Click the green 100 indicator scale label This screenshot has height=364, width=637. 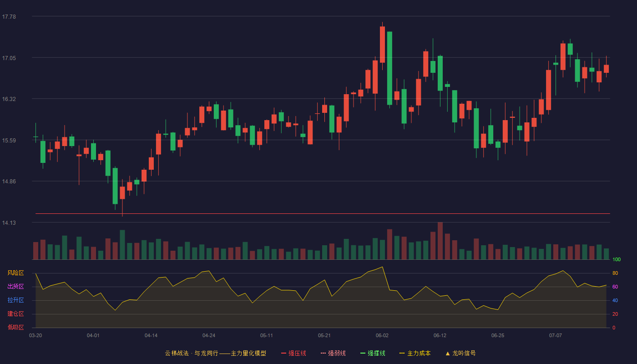[617, 259]
